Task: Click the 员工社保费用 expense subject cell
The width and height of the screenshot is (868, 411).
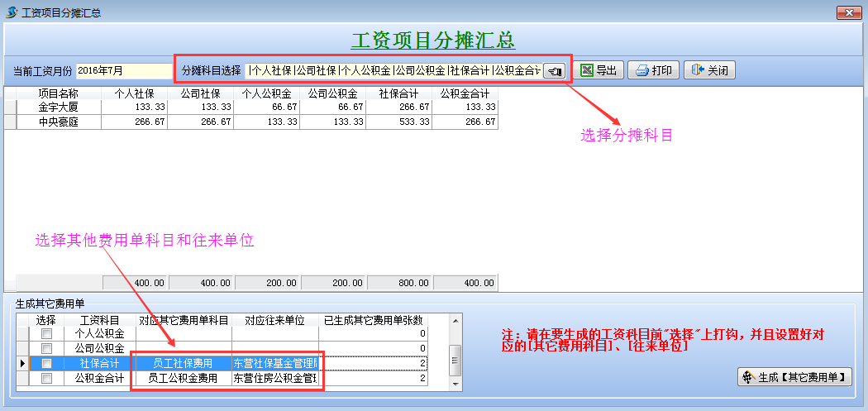Action: pyautogui.click(x=184, y=363)
